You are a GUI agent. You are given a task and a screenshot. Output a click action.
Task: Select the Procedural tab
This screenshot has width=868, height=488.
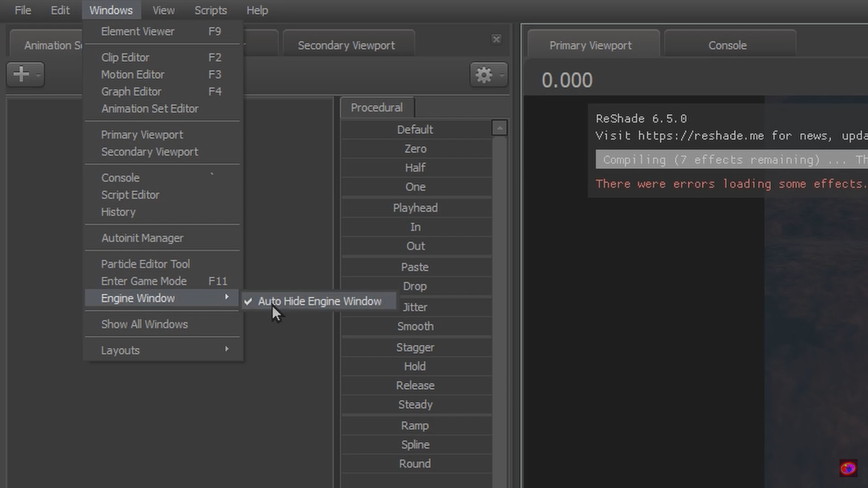click(x=376, y=108)
